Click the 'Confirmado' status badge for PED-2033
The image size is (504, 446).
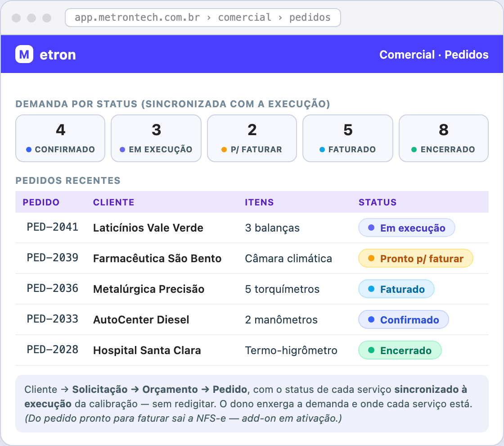click(403, 319)
